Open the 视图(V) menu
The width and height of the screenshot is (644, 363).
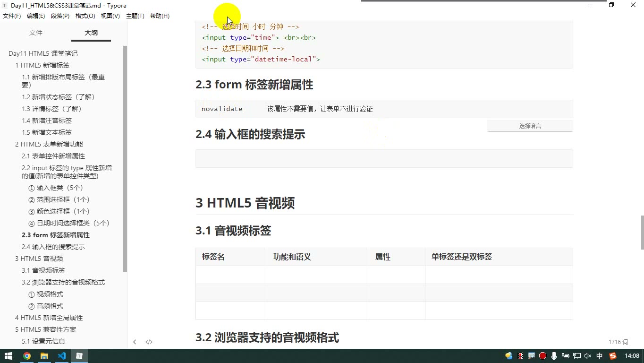click(110, 16)
